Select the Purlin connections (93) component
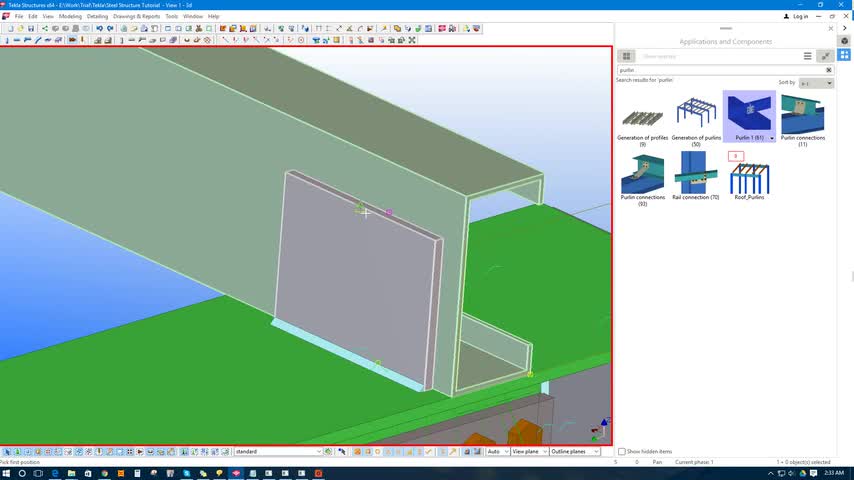 click(x=643, y=179)
